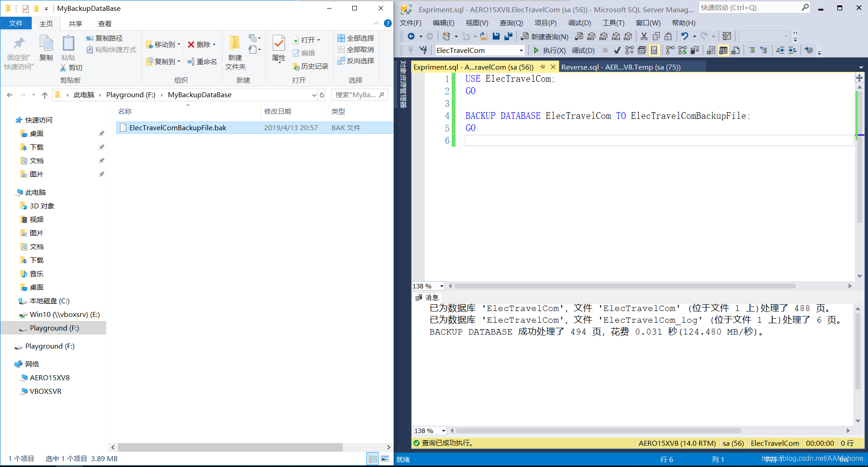The height and width of the screenshot is (467, 868).
Task: Open the Query Options icon
Action: tap(642, 50)
